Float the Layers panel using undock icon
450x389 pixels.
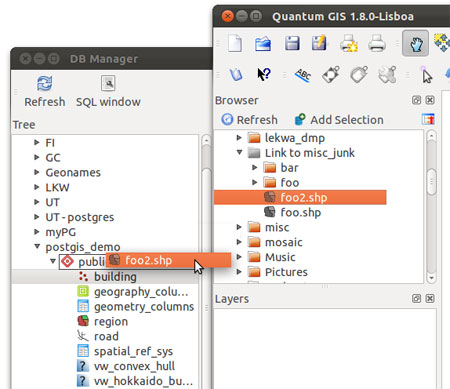point(416,298)
